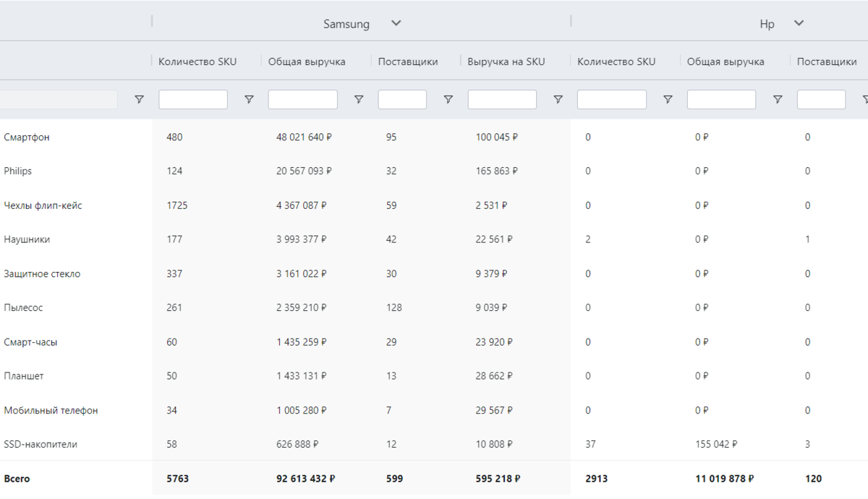
Task: Sort by Hp Общая выручка header
Action: pos(726,61)
